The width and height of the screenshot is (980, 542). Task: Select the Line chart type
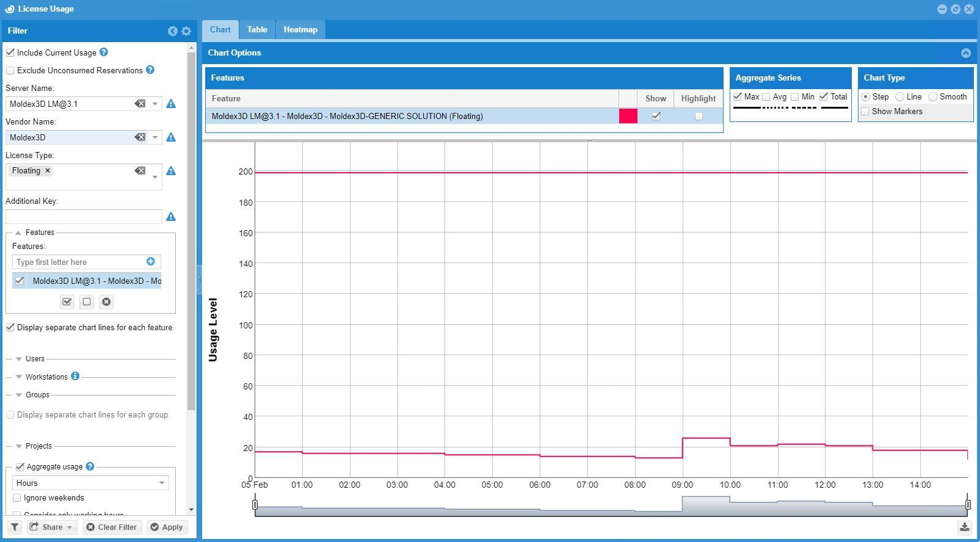tap(899, 97)
